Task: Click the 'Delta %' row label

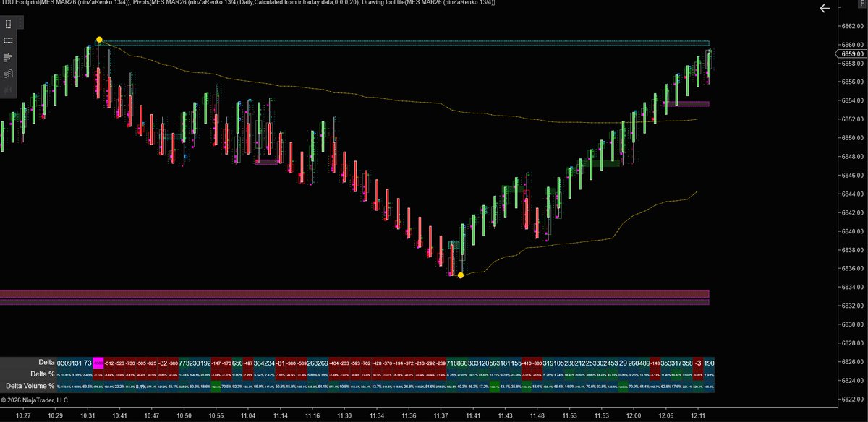Action: (42, 374)
